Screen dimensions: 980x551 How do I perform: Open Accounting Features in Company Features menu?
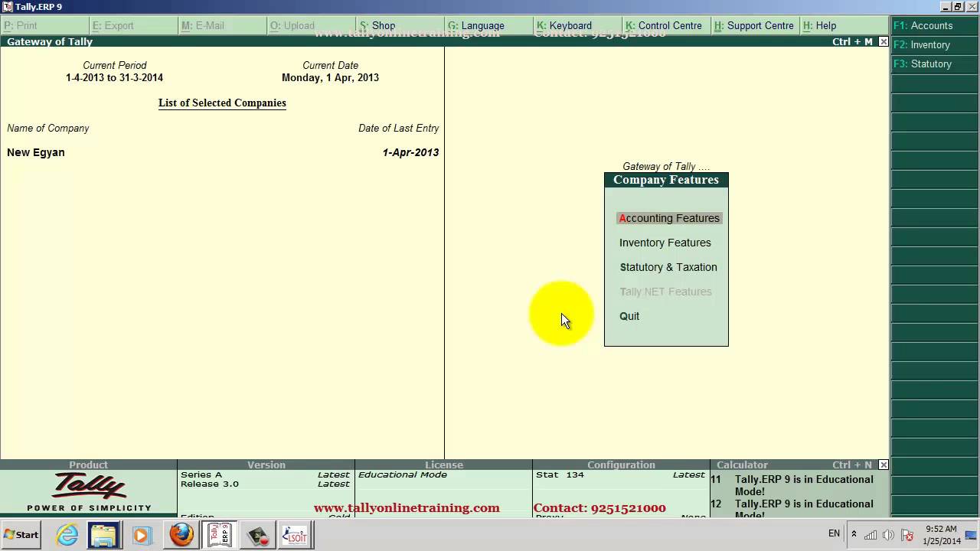click(668, 218)
